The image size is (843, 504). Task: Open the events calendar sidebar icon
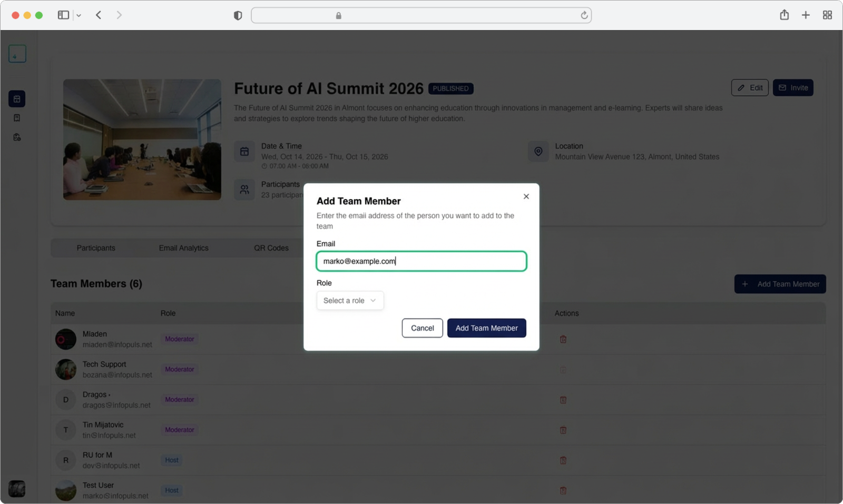click(x=17, y=99)
